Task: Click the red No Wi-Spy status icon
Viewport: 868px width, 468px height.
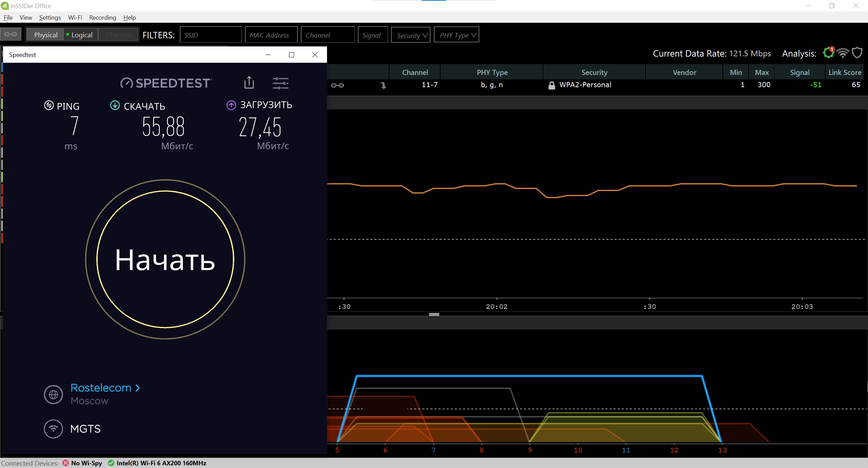Action: coord(65,463)
